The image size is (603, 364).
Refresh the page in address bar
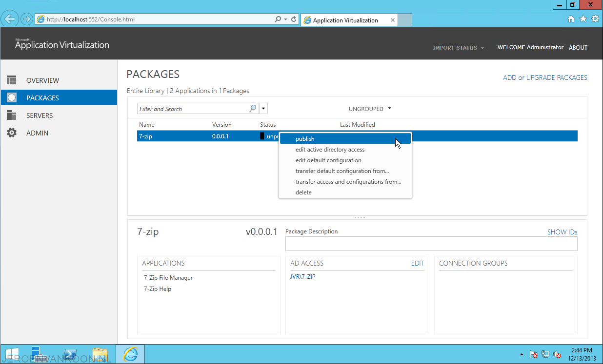(294, 19)
